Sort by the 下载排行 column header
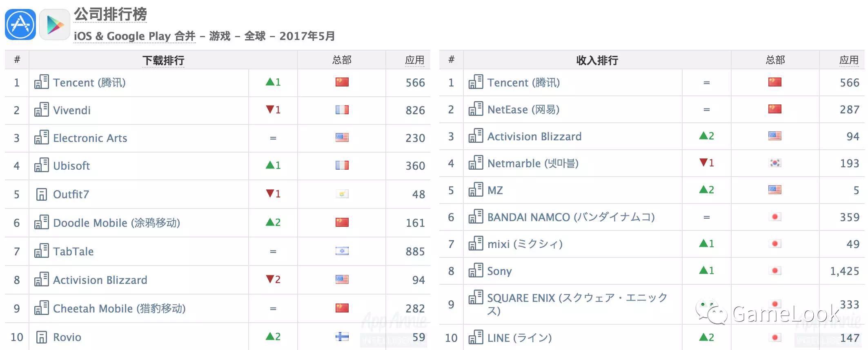The height and width of the screenshot is (350, 868). (163, 60)
